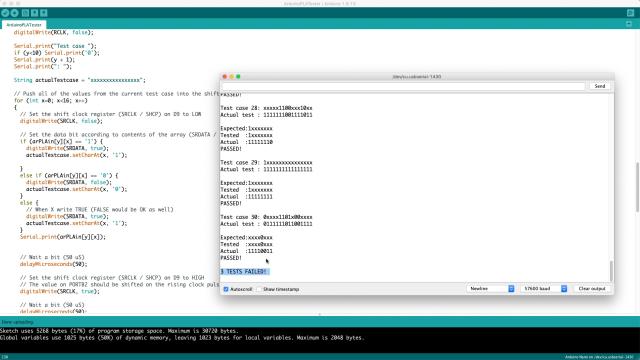Click the Open sketch toolbar icon
Image resolution: width=640 pixels, height=360 pixels.
coord(35,13)
